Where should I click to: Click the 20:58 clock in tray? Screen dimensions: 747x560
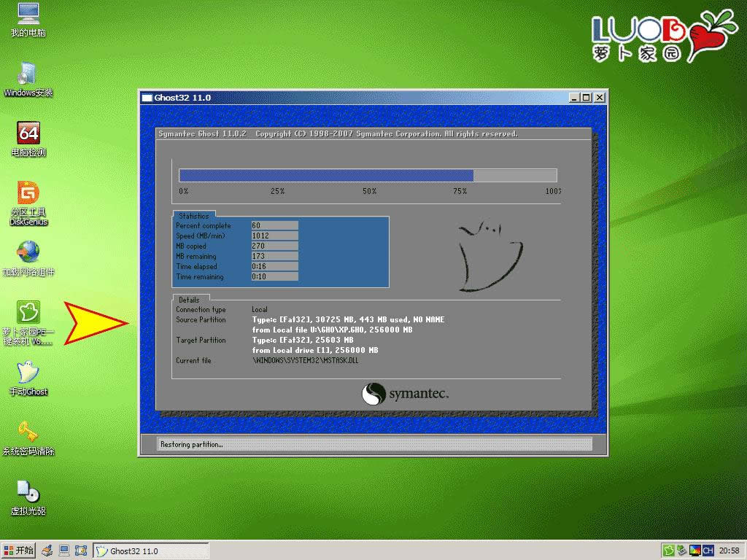(x=729, y=551)
